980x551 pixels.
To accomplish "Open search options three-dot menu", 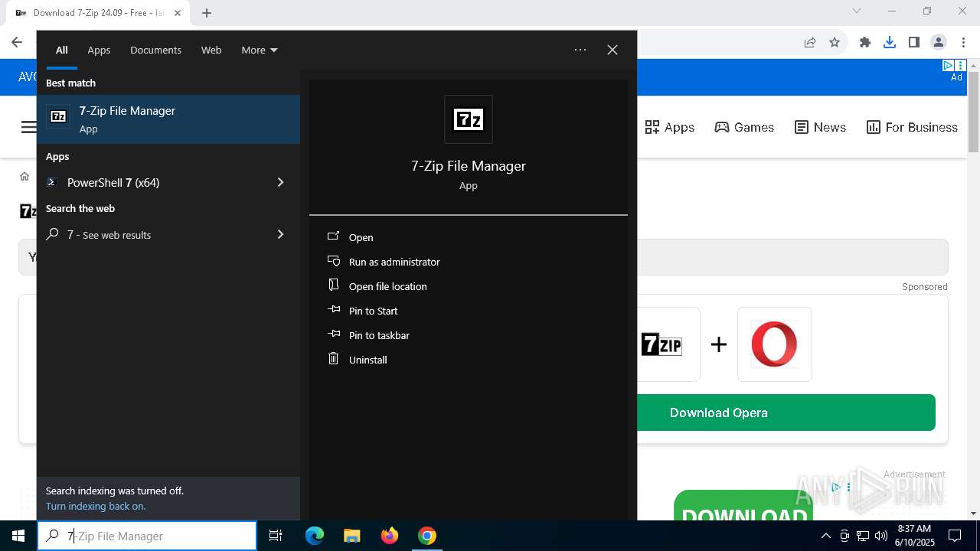I will point(580,50).
